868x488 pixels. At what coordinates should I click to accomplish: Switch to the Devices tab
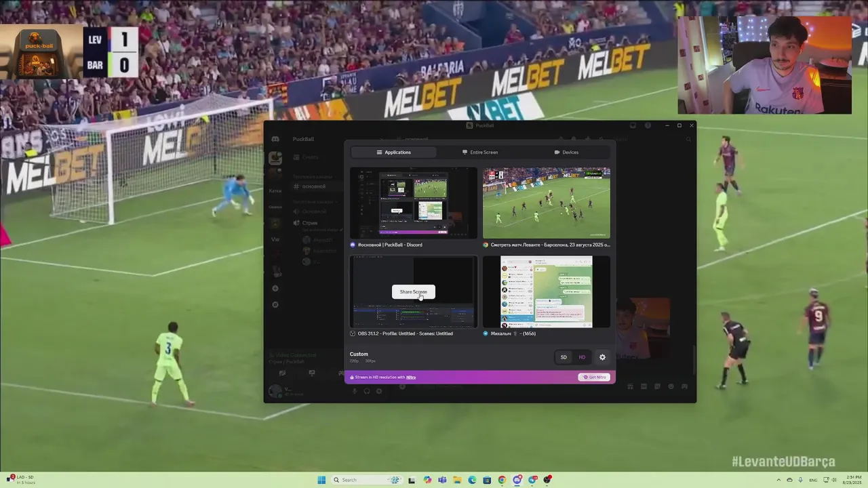(566, 152)
